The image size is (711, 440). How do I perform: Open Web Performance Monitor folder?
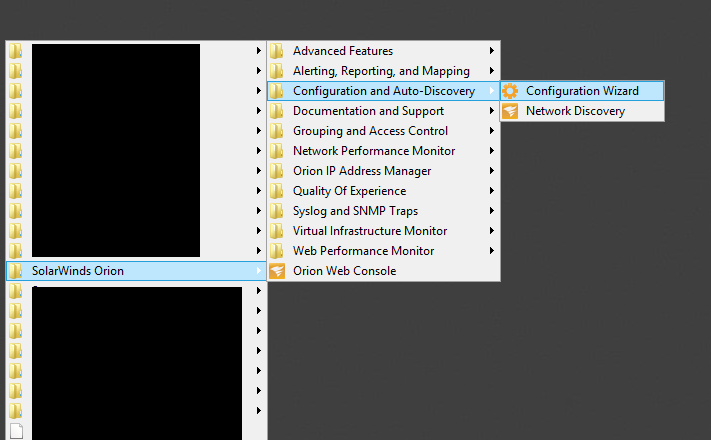[384, 250]
